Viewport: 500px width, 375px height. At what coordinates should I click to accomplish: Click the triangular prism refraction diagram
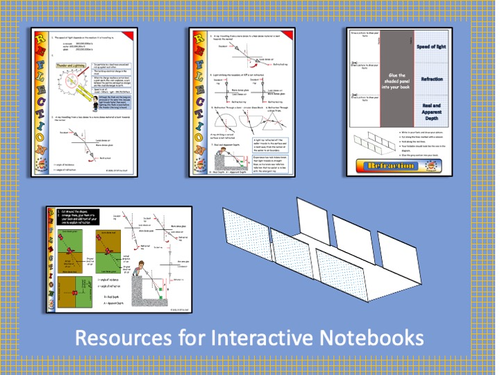click(274, 122)
